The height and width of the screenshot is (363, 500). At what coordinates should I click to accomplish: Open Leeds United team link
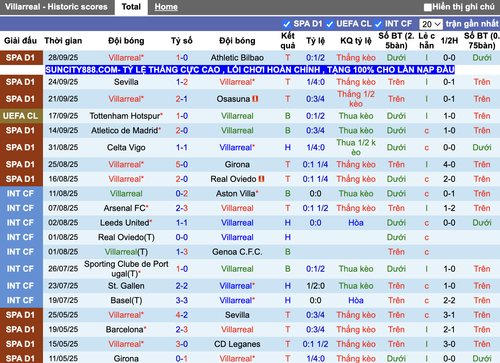coord(126,223)
